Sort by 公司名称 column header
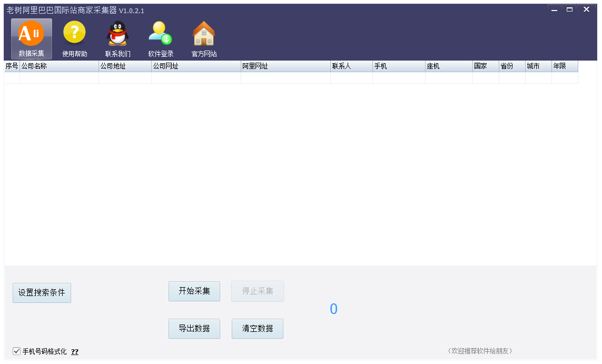The width and height of the screenshot is (602, 364). (59, 66)
